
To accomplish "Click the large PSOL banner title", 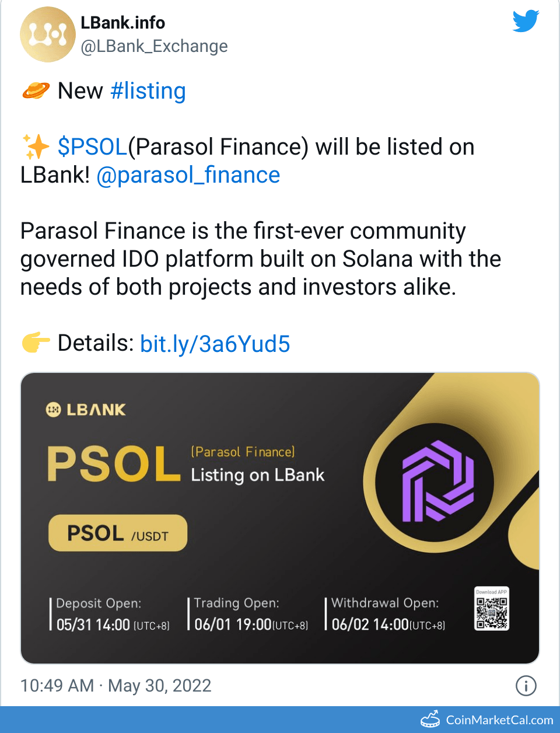I will pyautogui.click(x=114, y=465).
